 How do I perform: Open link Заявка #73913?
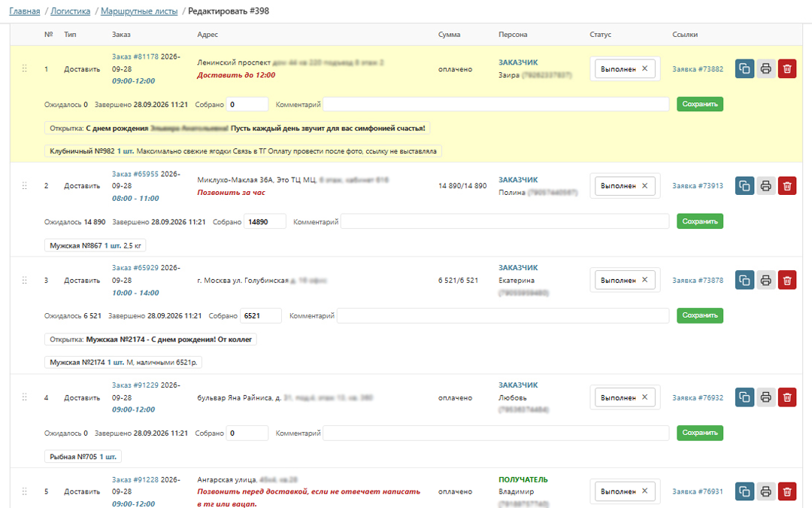[x=698, y=186]
